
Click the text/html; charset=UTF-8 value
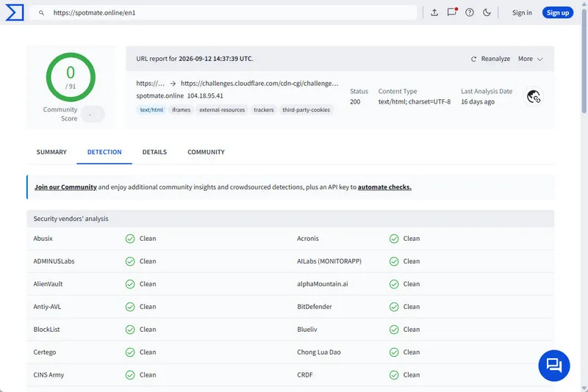(x=415, y=102)
